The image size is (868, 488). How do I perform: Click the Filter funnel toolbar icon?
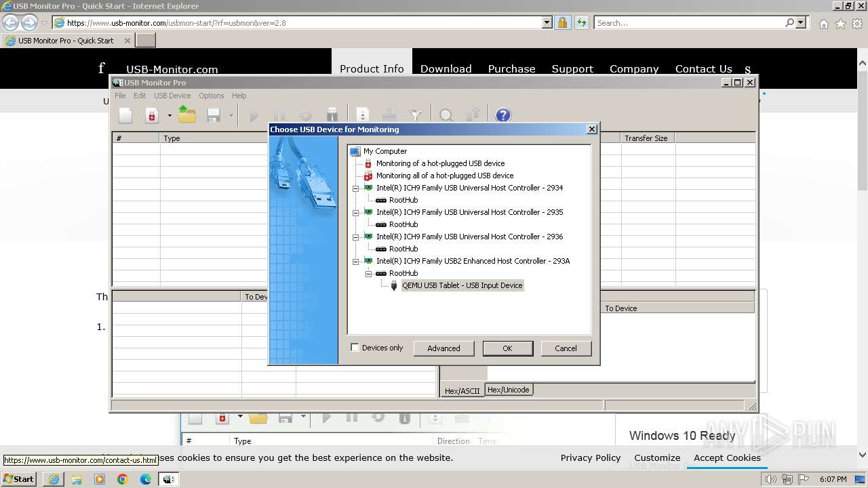tap(416, 115)
